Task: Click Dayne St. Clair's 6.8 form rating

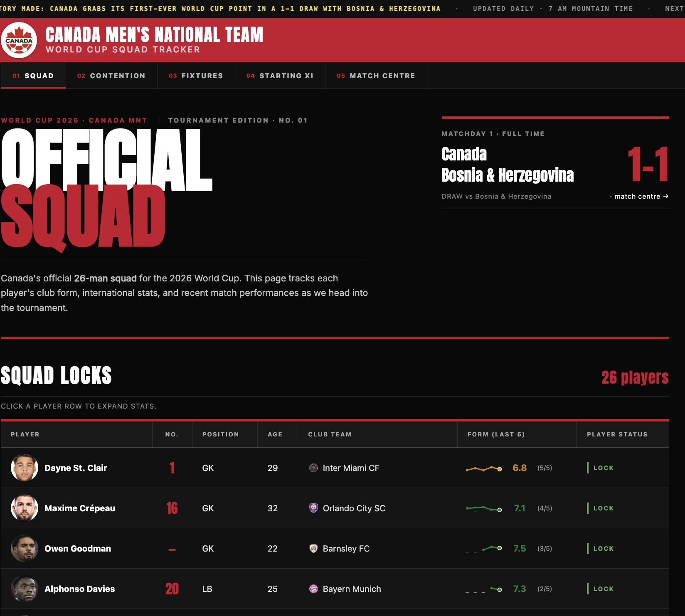Action: [x=520, y=468]
